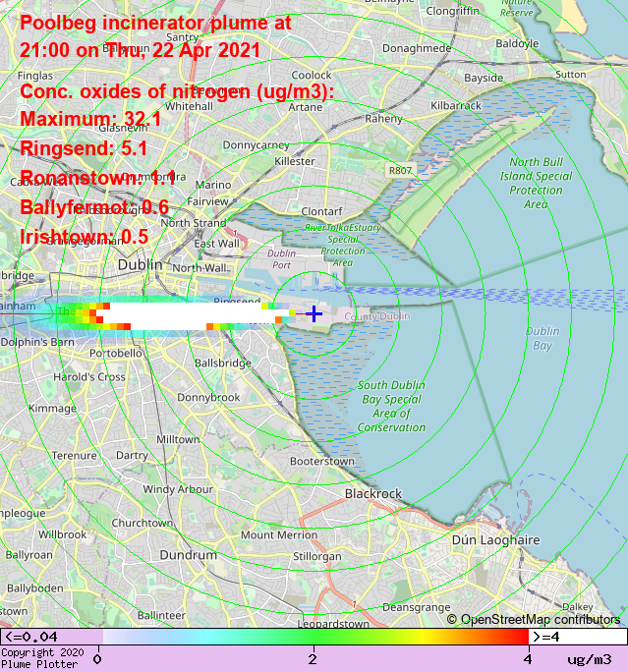Click the 'North Bull Island Special Protection Area' label

536,183
